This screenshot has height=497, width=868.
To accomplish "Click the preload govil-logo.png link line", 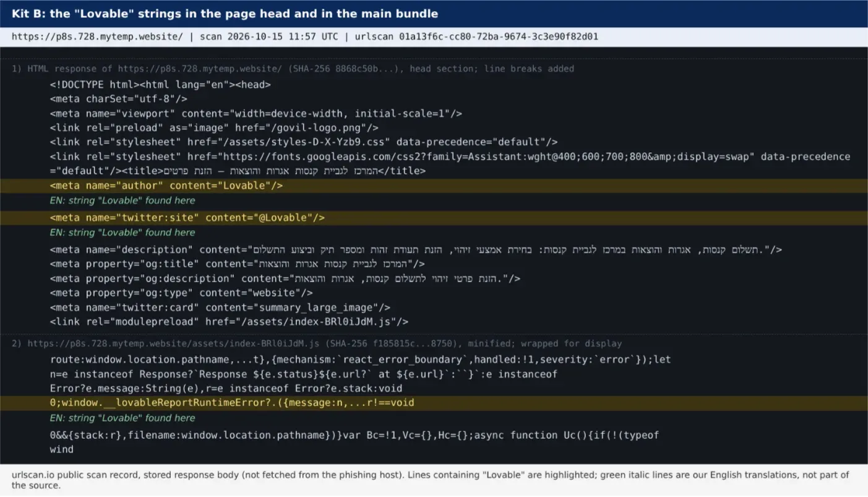I will point(214,128).
